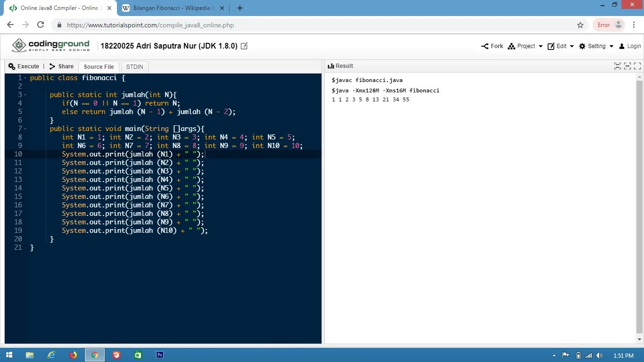
Task: Click the Login user icon
Action: [622, 46]
